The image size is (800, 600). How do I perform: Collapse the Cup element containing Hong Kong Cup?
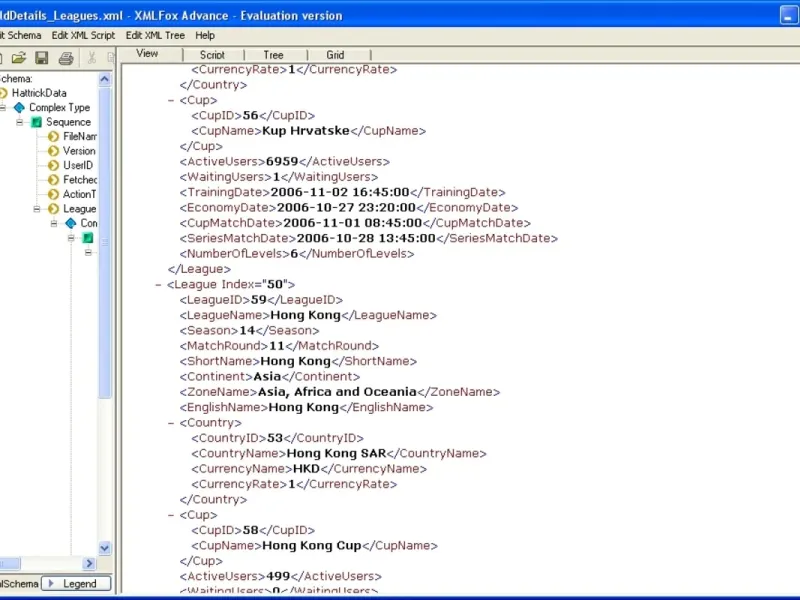171,515
